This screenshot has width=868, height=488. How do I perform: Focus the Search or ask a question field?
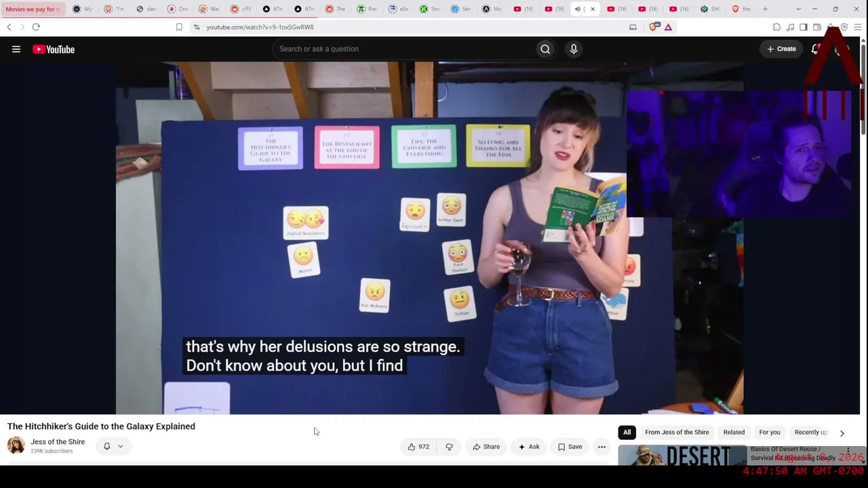pos(403,49)
